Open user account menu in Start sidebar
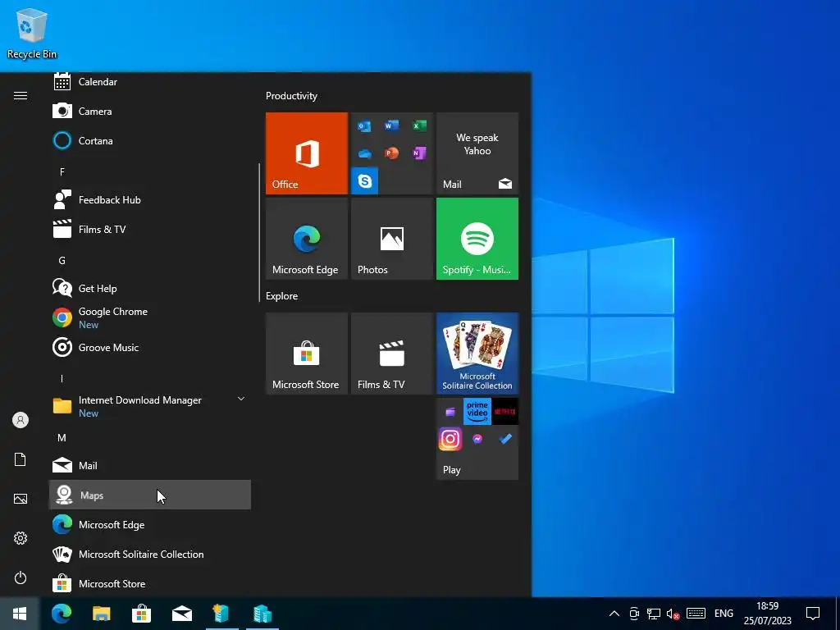This screenshot has width=840, height=630. 21,420
